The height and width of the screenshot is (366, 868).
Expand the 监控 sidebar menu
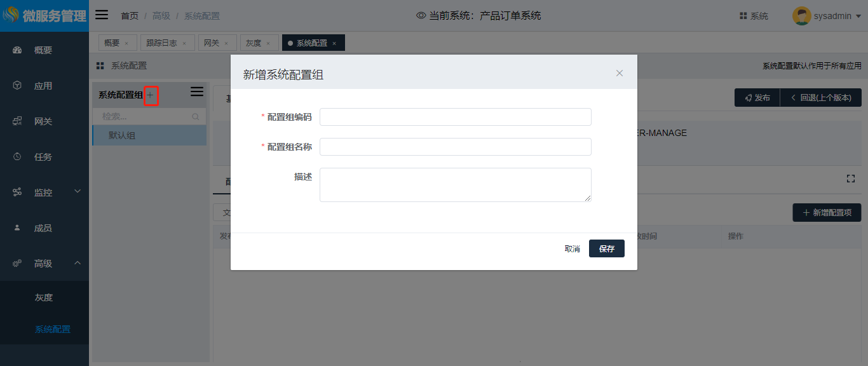[78, 191]
